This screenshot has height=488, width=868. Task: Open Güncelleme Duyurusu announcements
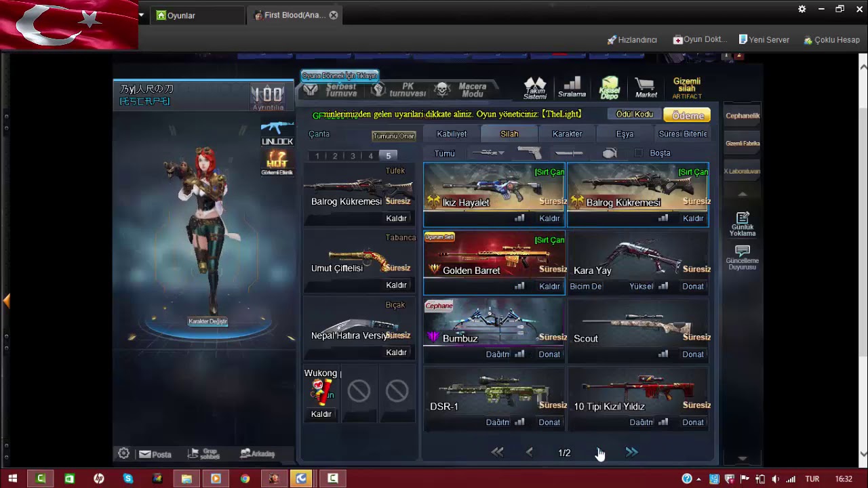point(743,258)
